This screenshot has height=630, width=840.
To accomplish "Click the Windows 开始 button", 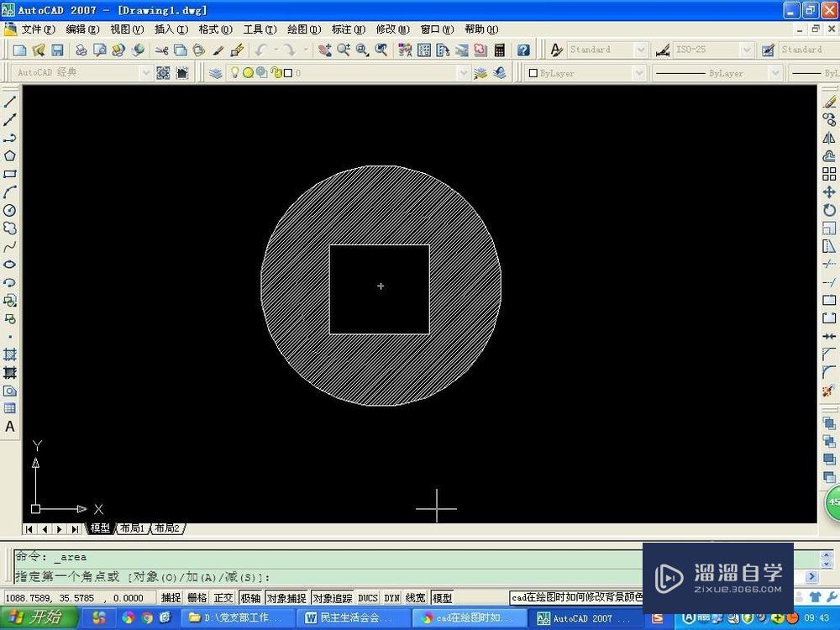I will point(39,617).
